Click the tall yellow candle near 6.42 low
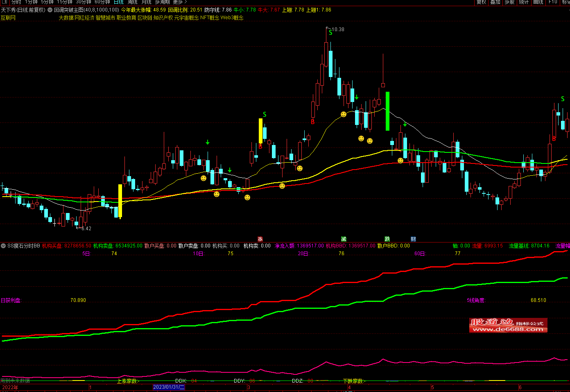Screen dimensions: 570x392 coord(120,201)
